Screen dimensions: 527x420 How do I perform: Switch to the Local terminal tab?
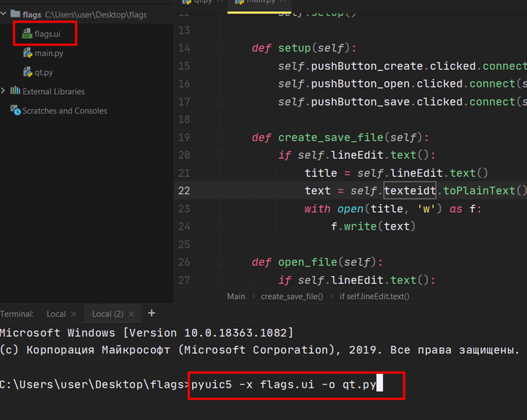[56, 313]
